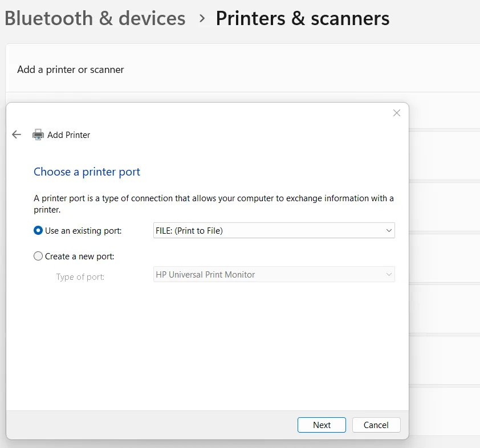Click the breadcrumb separator chevron
This screenshot has width=480, height=448.
coord(201,18)
